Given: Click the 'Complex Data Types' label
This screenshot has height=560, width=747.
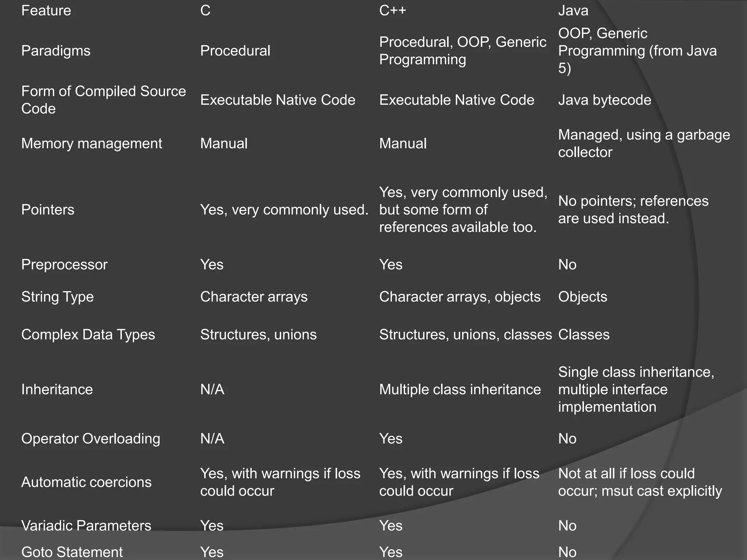Looking at the screenshot, I should [x=88, y=335].
